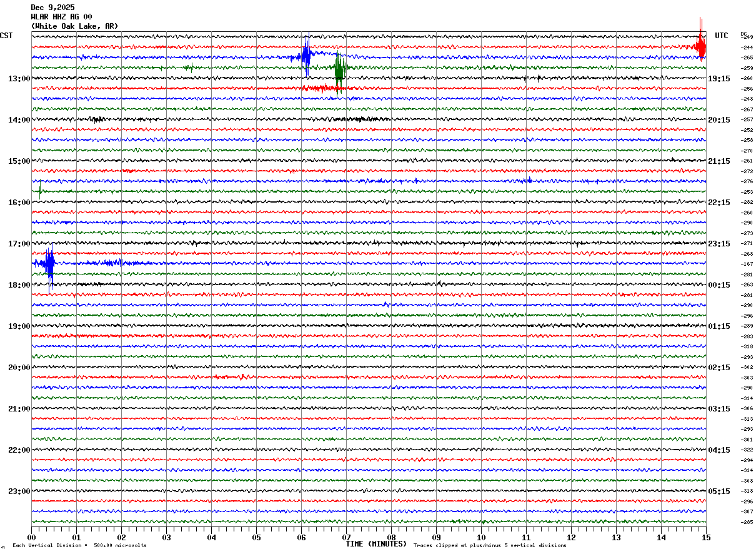Click the 19:15 UTC time marker
756x554 pixels.
coord(719,79)
